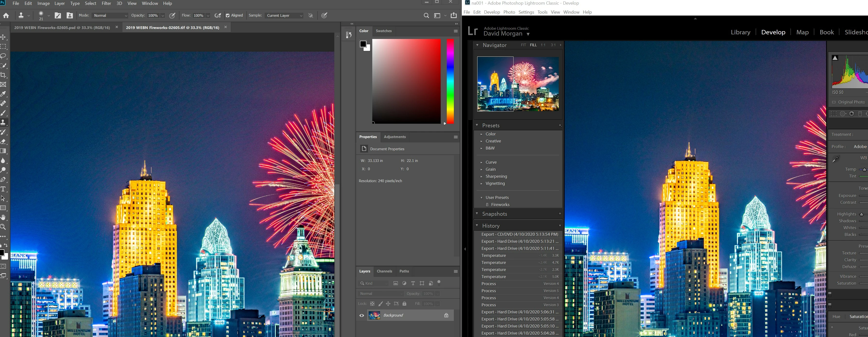This screenshot has width=868, height=337.
Task: Click the Photoshop search icon
Action: [x=426, y=16]
